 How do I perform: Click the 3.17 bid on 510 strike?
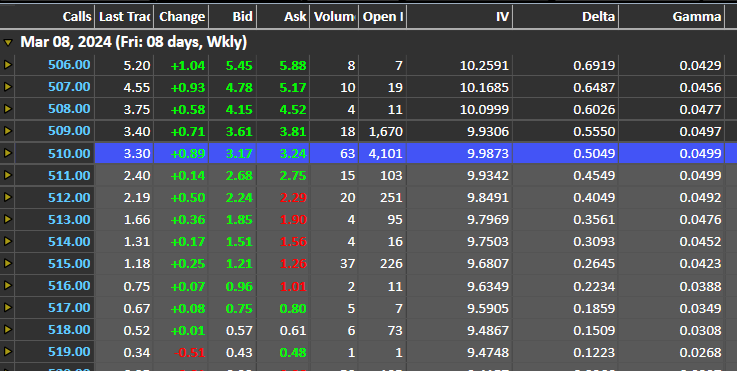tap(239, 153)
